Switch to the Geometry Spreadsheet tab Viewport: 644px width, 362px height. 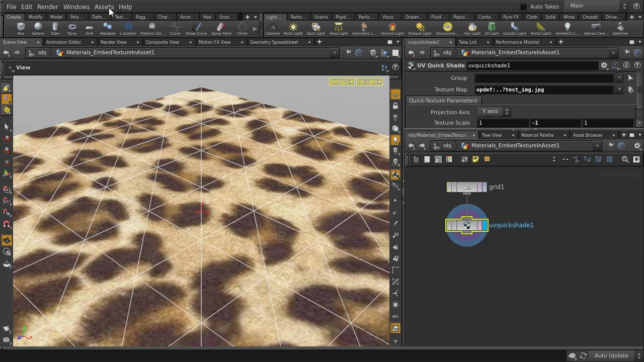(x=274, y=42)
